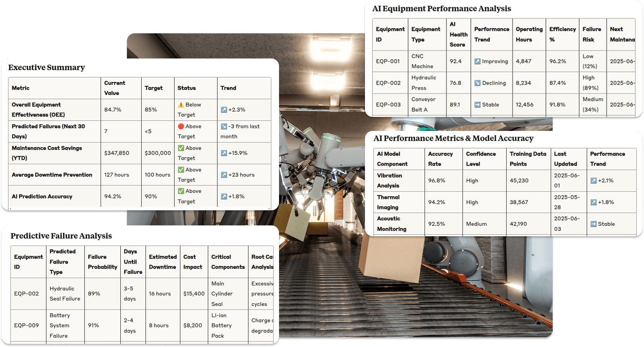Click the 8 hours estimated downtime cell
Viewport: 644px width, 347px height.
click(x=159, y=325)
